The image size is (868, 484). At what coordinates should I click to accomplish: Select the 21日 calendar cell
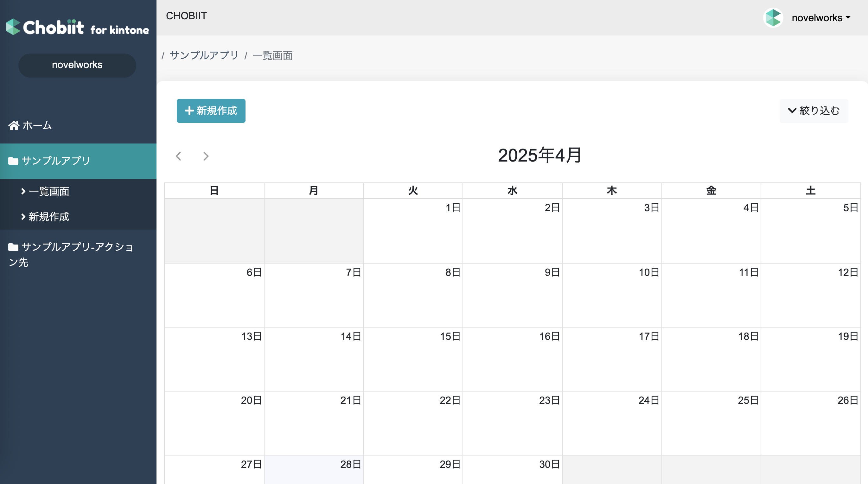tap(314, 423)
